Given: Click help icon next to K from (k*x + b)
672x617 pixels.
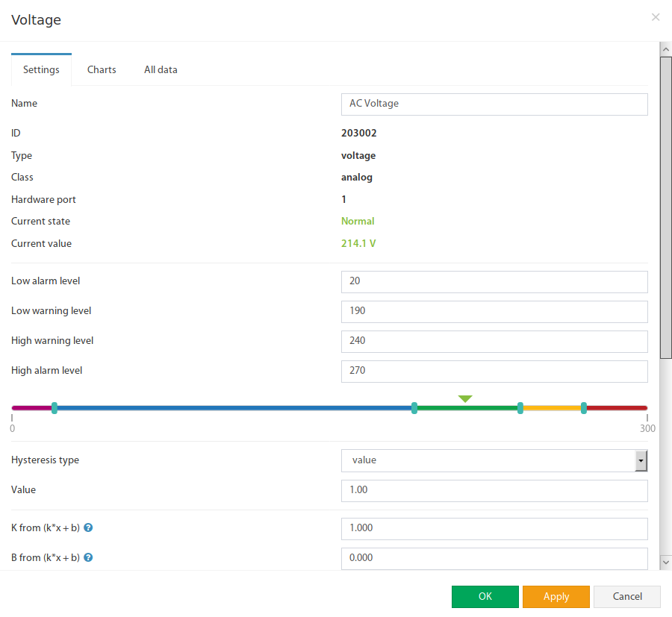Looking at the screenshot, I should pyautogui.click(x=88, y=527).
